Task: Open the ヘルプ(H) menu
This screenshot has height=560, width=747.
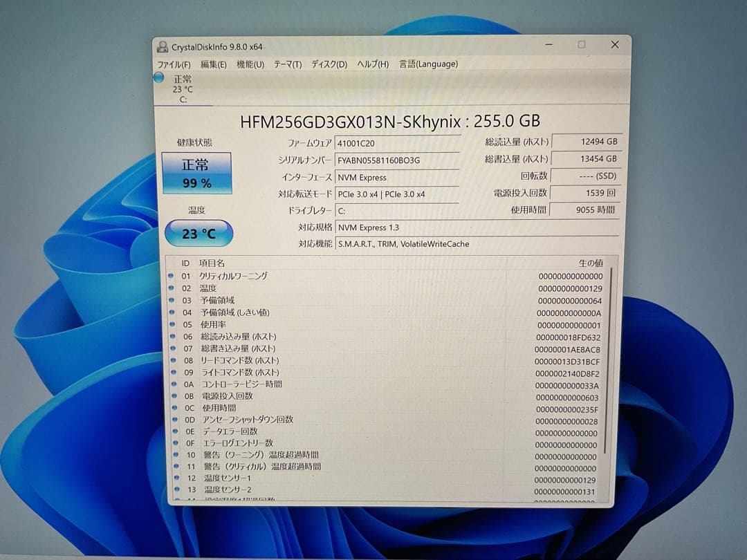Action: 373,64
